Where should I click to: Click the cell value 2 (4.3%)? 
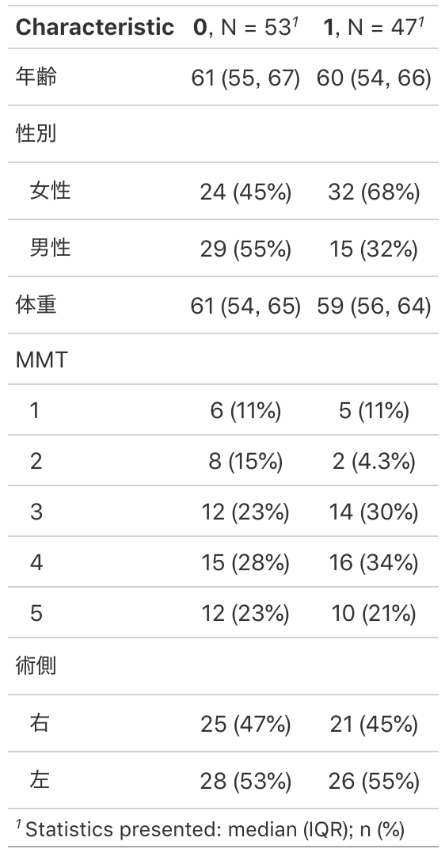click(375, 461)
